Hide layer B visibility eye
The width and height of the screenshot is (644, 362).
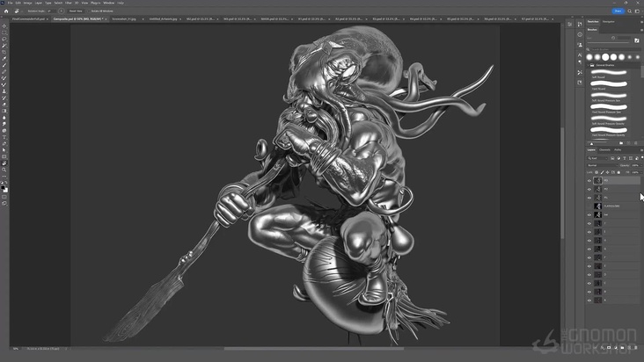tap(589, 292)
